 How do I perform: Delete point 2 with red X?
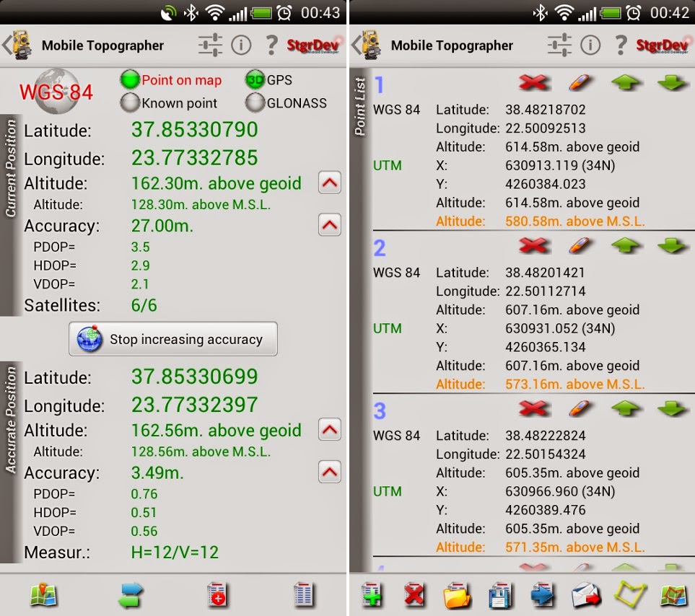(x=535, y=245)
